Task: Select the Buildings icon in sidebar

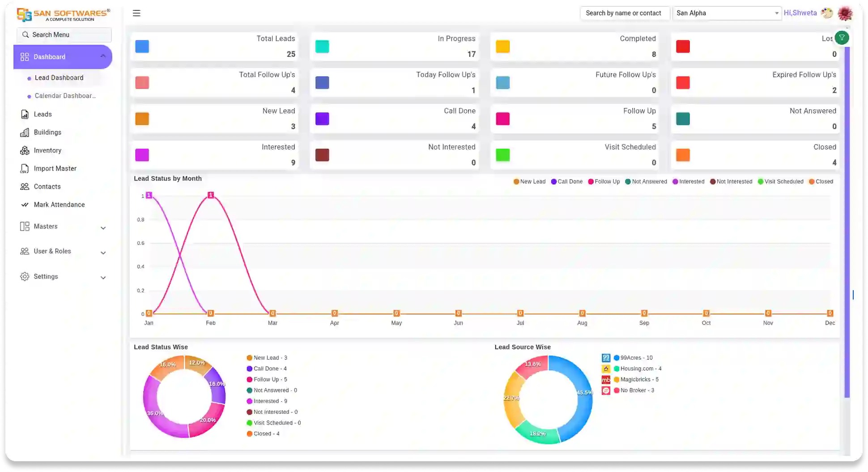Action: tap(25, 132)
